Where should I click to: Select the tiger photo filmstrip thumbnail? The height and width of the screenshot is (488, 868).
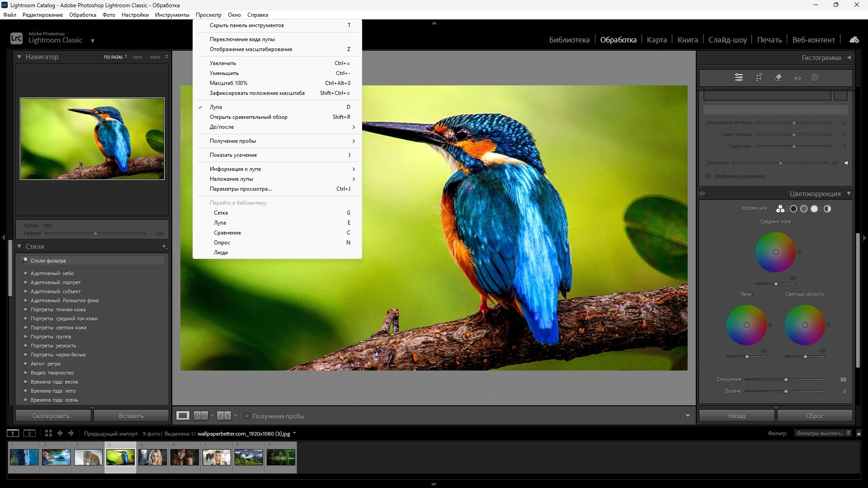click(88, 457)
